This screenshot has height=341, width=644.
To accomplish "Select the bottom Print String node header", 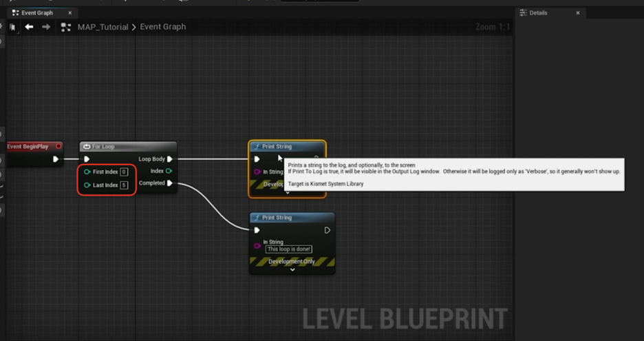I will point(292,218).
